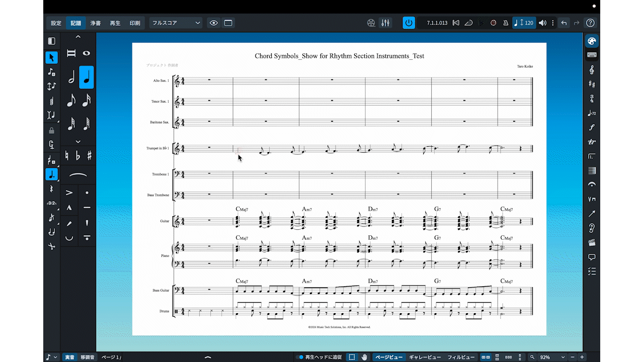Viewport: 644px width, 362px height.
Task: Switch to ギャレービュー view
Action: tap(425, 357)
